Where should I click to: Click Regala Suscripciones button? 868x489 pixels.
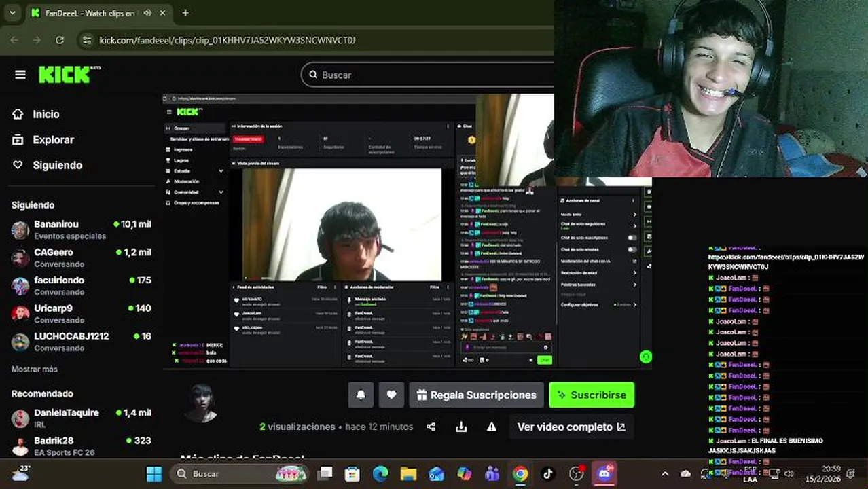pos(476,395)
